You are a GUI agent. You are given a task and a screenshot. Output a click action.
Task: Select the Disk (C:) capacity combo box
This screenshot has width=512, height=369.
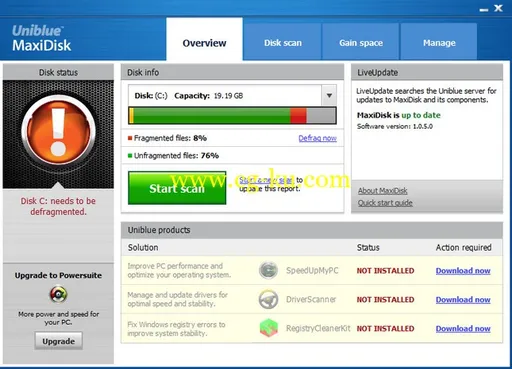tap(232, 96)
